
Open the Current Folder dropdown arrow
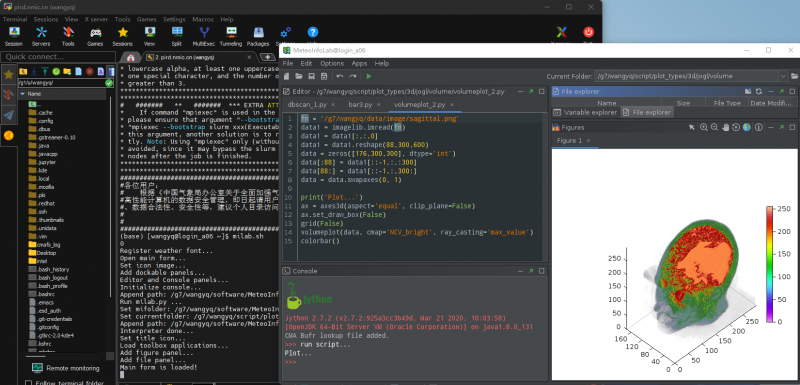[783, 76]
